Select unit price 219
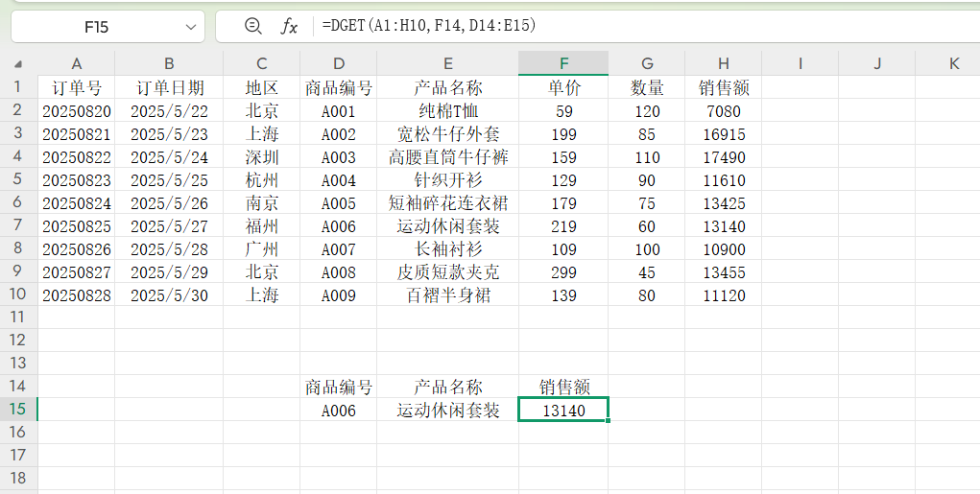 coord(563,226)
